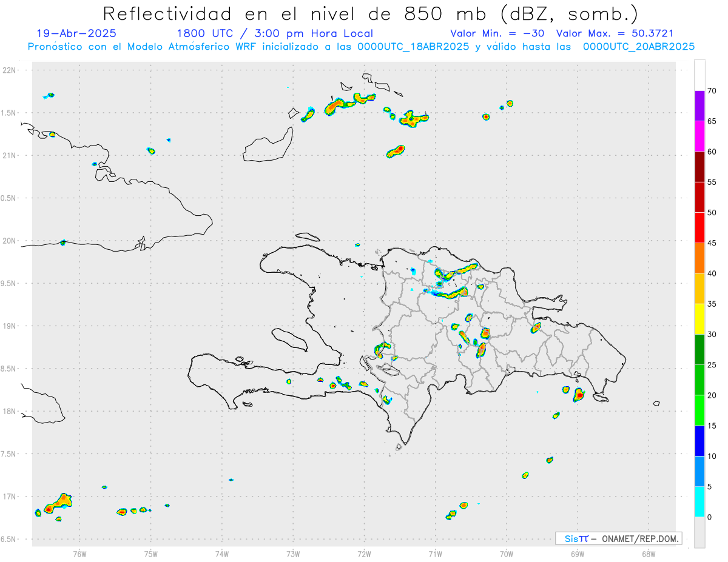
Task: Click the "15" colorbar tick label
Action: point(712,426)
